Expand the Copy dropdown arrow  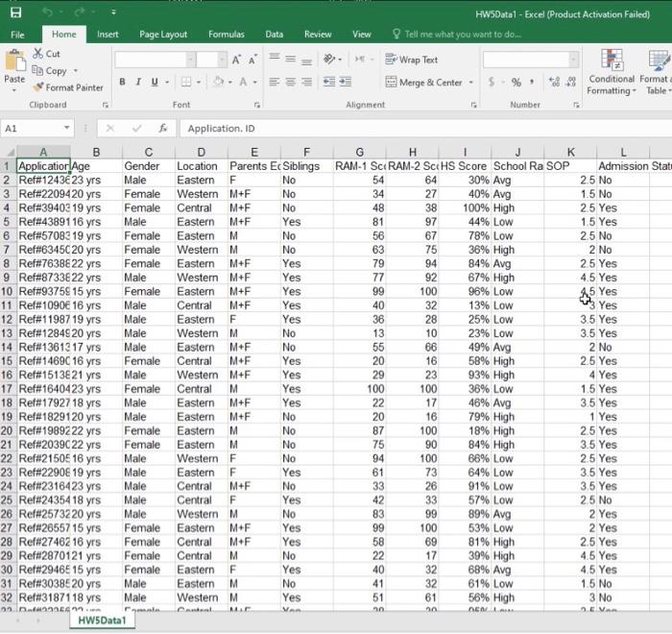[76, 71]
